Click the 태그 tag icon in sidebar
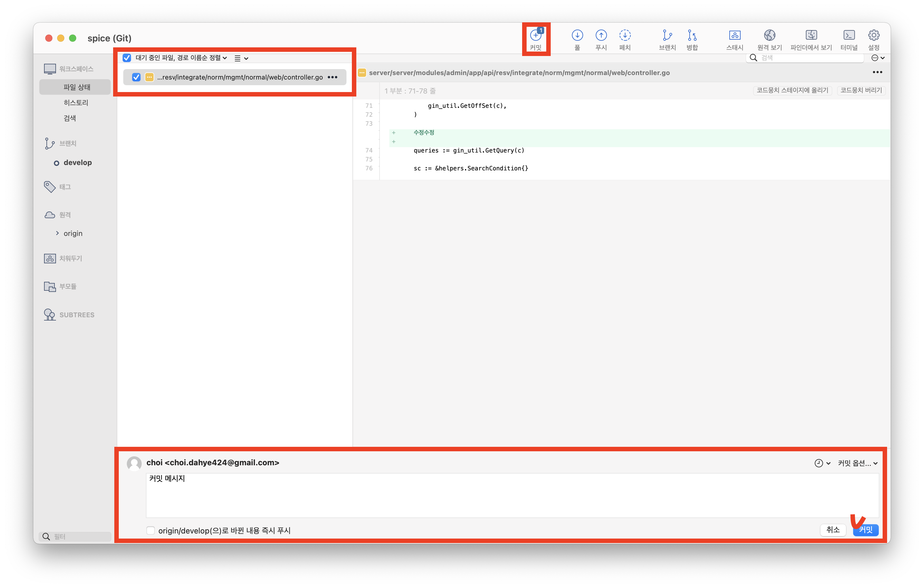 [x=49, y=187]
